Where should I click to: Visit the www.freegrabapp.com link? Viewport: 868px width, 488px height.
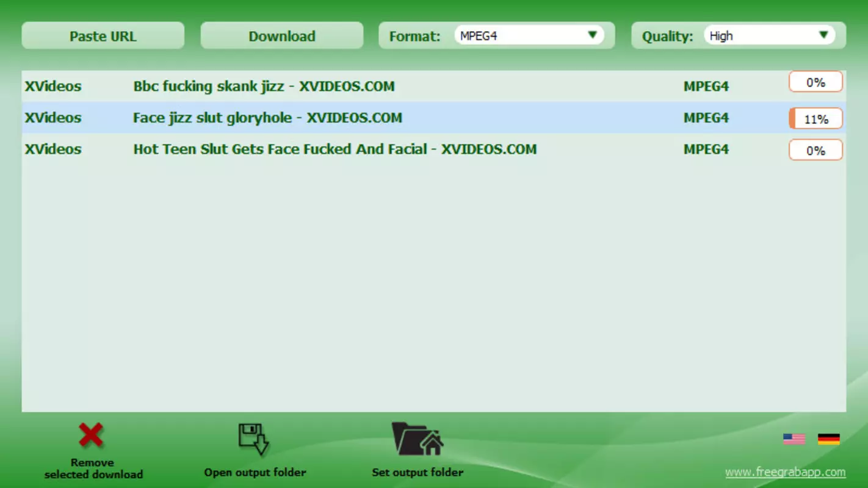(786, 472)
